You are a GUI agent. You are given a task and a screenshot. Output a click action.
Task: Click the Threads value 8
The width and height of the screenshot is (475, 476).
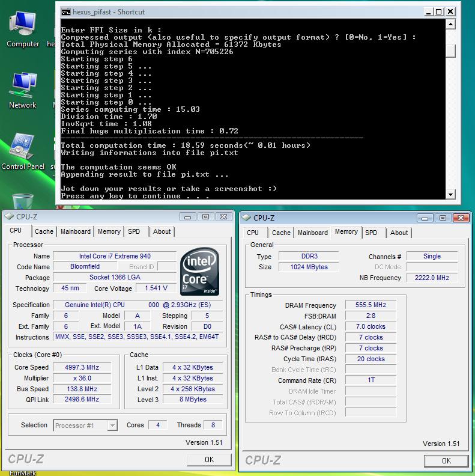coord(213,425)
